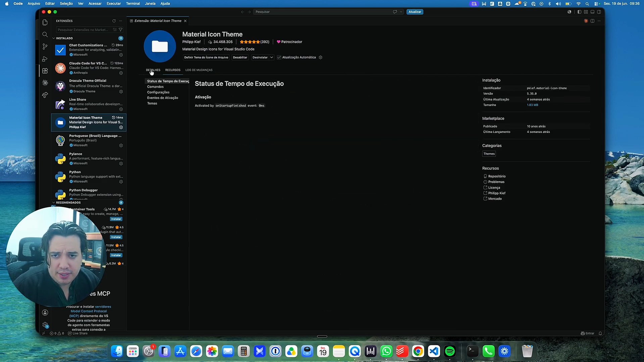The height and width of the screenshot is (362, 644).
Task: Open the Extensions view in activity bar
Action: 45,71
